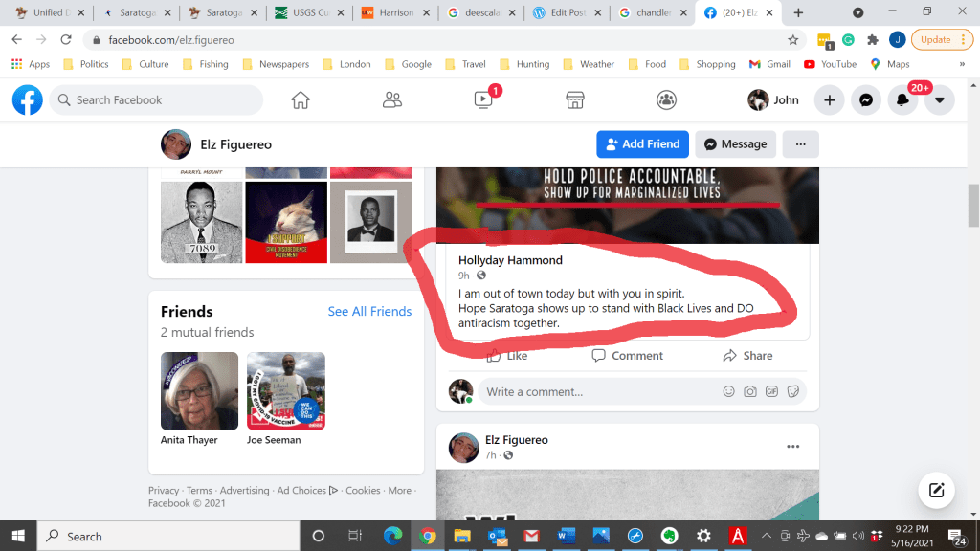Viewport: 980px width, 551px height.
Task: Open the three-dots menu on Elz Figuereo post
Action: click(x=792, y=447)
